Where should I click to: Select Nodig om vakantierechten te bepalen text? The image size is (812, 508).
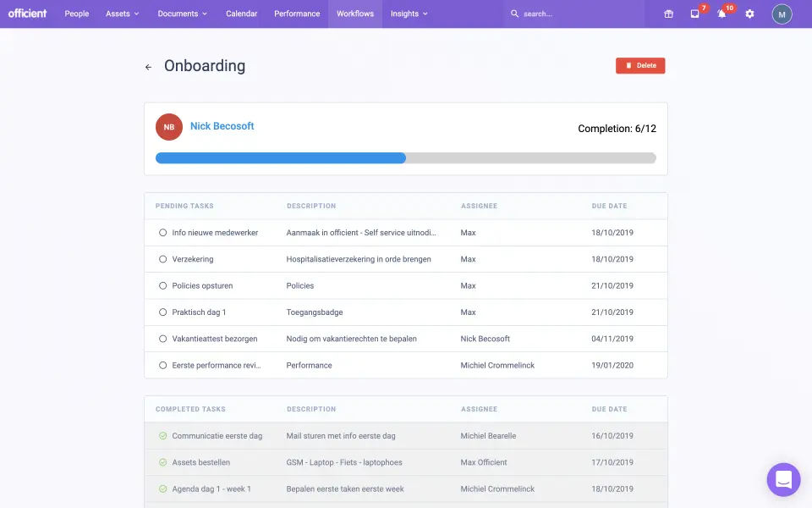tap(351, 339)
